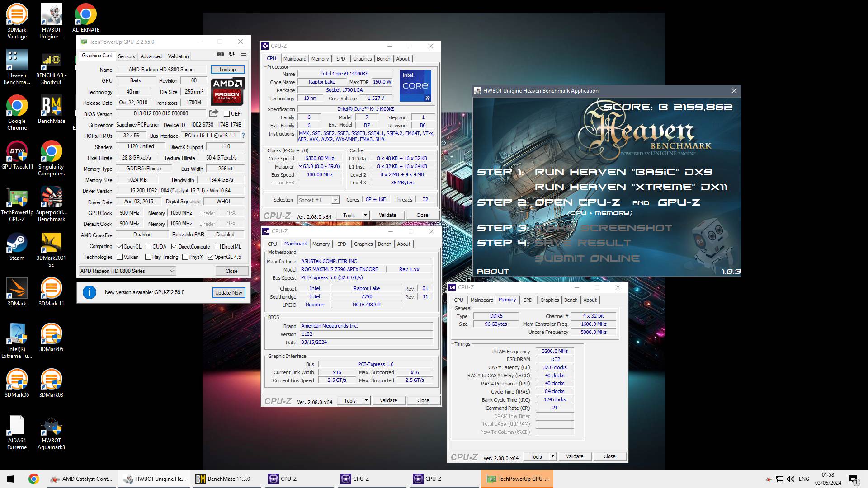Click Run Heaven Xtreme DX11 option
This screenshot has height=488, width=868.
[x=631, y=187]
